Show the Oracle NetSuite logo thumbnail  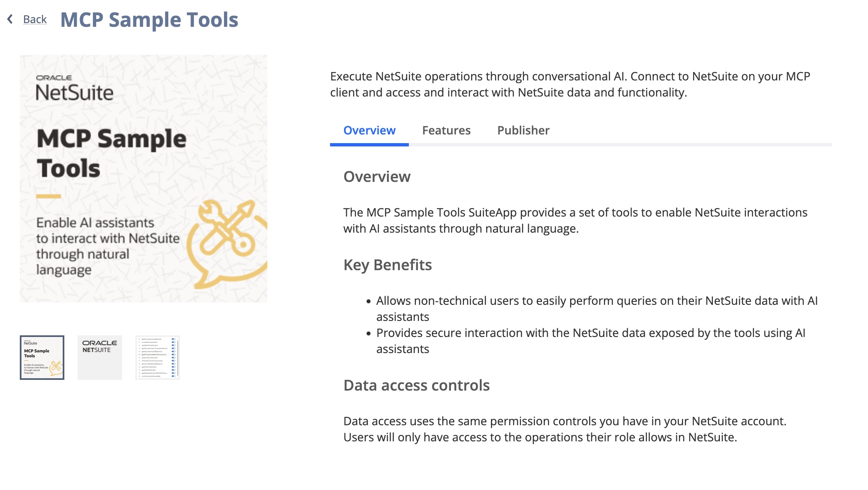pyautogui.click(x=100, y=357)
